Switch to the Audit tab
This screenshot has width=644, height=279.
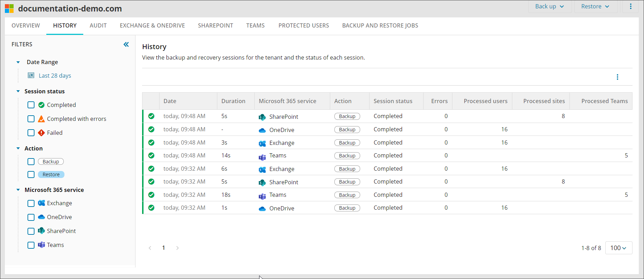[98, 25]
